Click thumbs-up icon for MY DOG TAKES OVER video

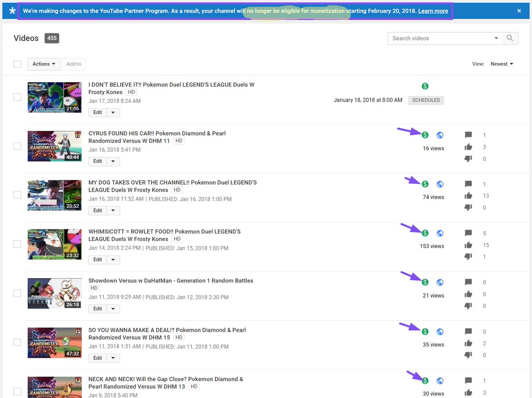tap(468, 196)
